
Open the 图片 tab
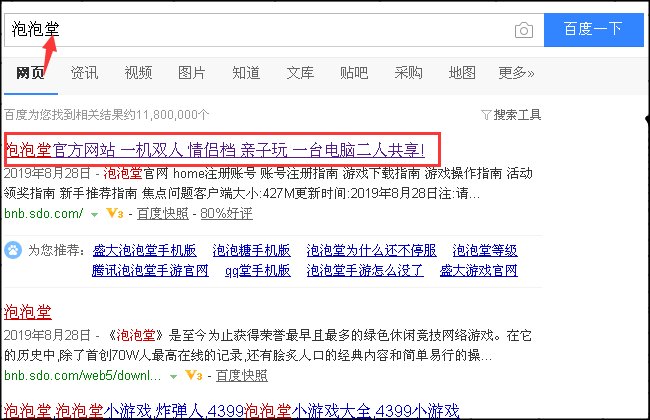tap(192, 73)
